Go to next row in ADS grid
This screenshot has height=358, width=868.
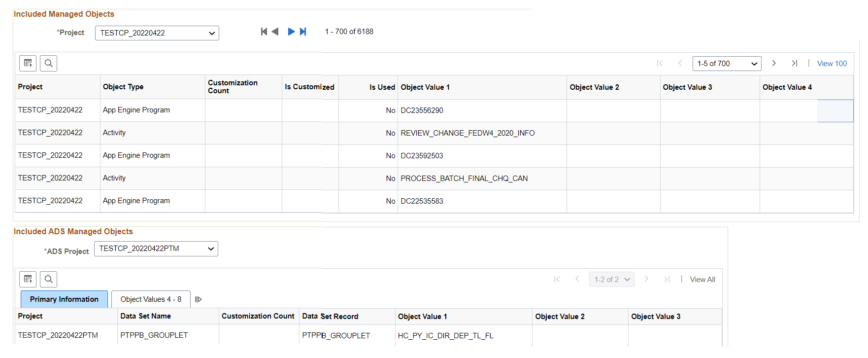pos(646,279)
